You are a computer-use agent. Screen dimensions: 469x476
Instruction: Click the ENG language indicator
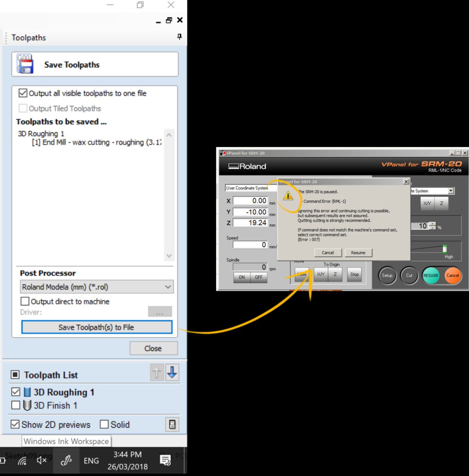(91, 461)
